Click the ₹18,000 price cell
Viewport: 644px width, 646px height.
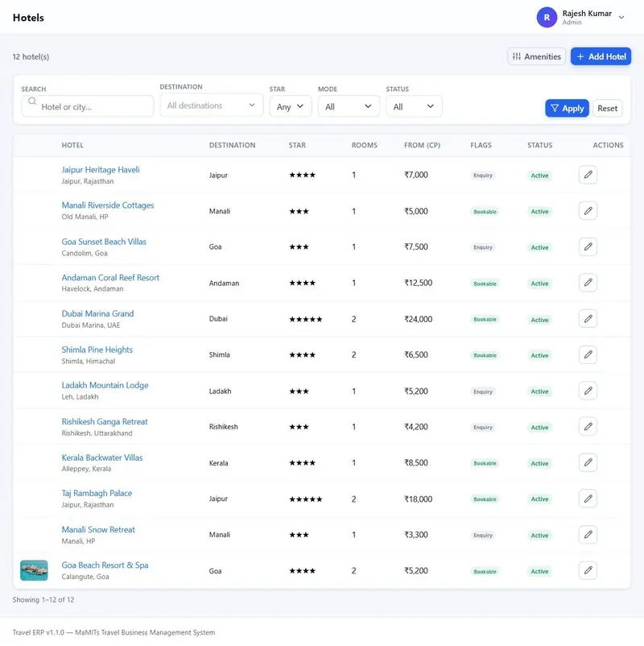click(419, 499)
